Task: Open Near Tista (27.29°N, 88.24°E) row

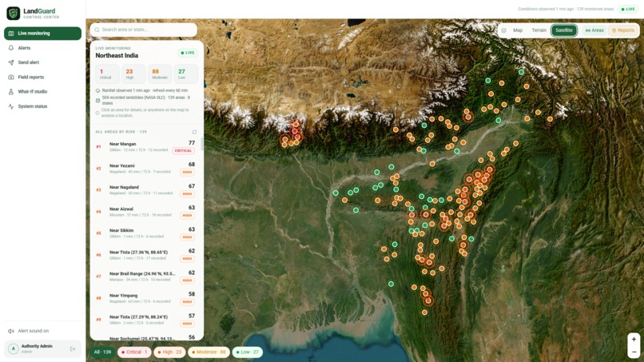Action: point(145,320)
